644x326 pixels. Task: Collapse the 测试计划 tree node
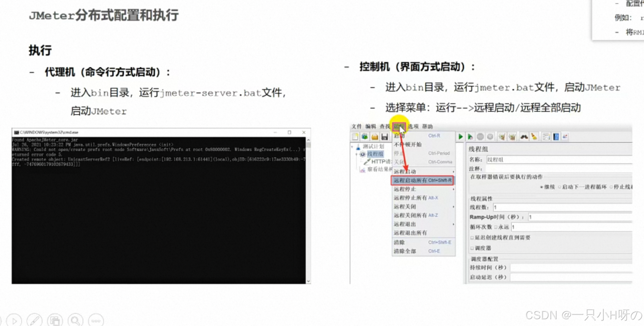point(352,147)
